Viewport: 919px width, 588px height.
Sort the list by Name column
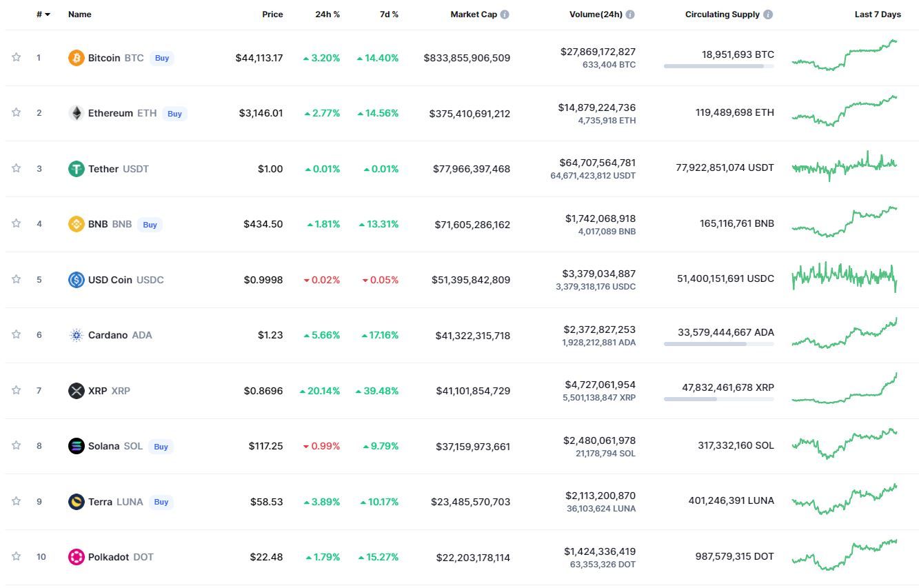(x=79, y=14)
